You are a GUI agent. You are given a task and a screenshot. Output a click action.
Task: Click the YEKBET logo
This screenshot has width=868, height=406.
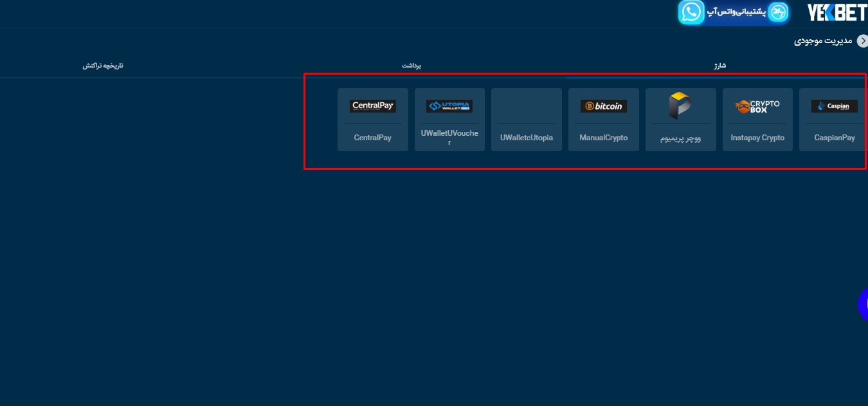(x=836, y=12)
